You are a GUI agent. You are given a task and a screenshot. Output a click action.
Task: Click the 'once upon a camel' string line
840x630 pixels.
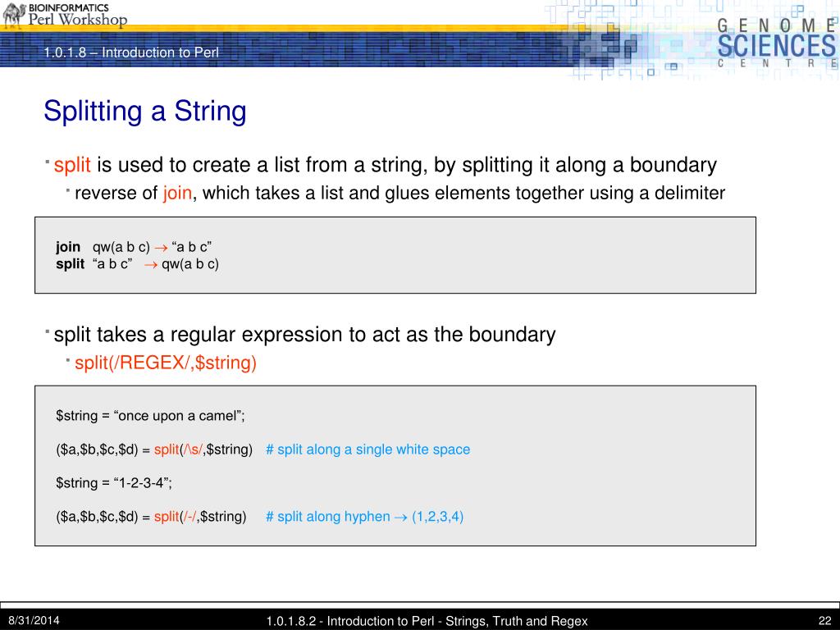[x=150, y=416]
